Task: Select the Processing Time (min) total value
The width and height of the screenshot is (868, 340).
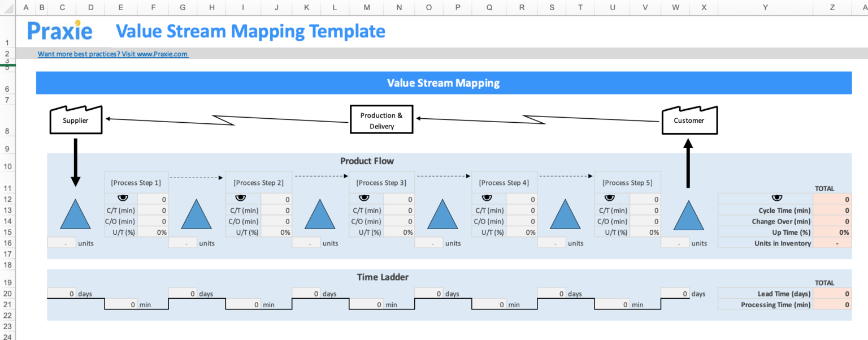Action: coord(832,304)
